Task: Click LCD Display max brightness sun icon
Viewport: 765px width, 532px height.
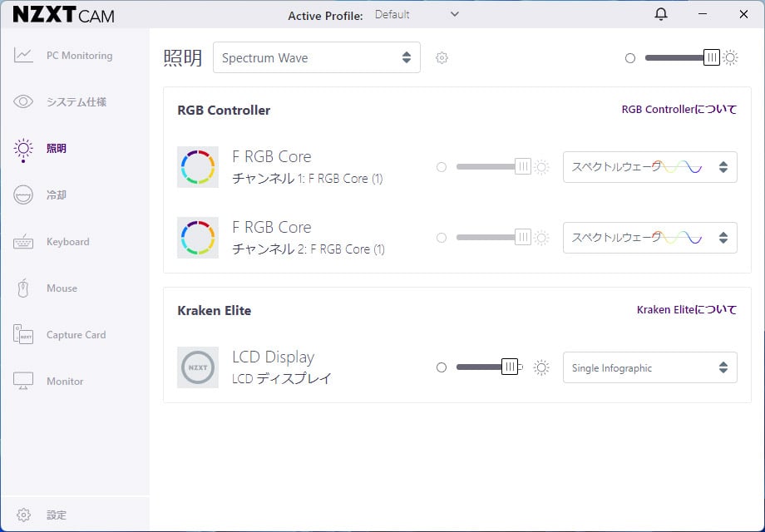Action: click(x=541, y=367)
